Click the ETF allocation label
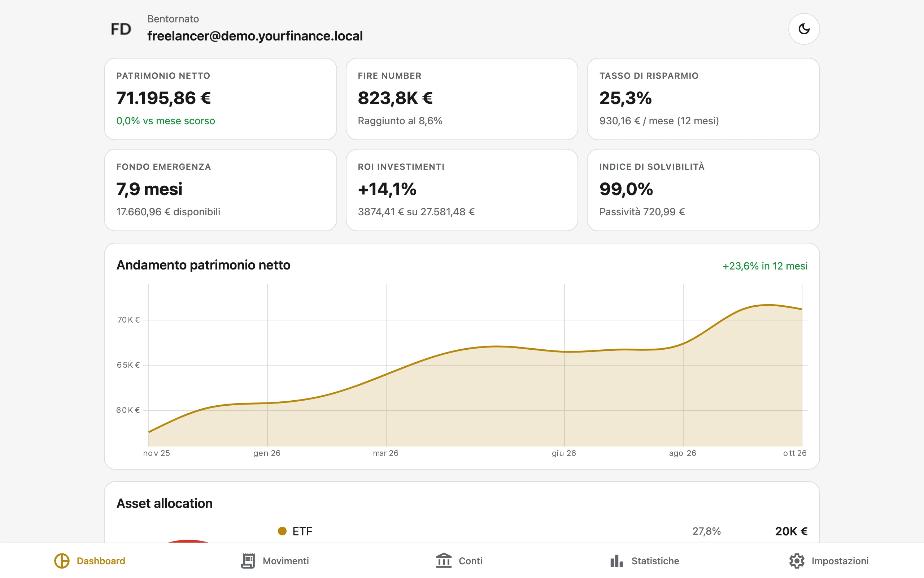Viewport: 924px width, 578px height. tap(302, 531)
